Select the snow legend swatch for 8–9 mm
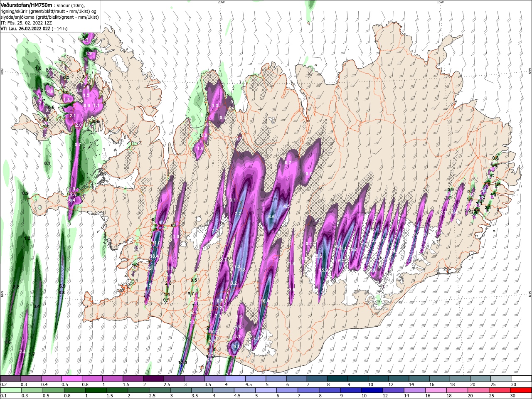This screenshot has height=399, width=532. click(x=337, y=378)
